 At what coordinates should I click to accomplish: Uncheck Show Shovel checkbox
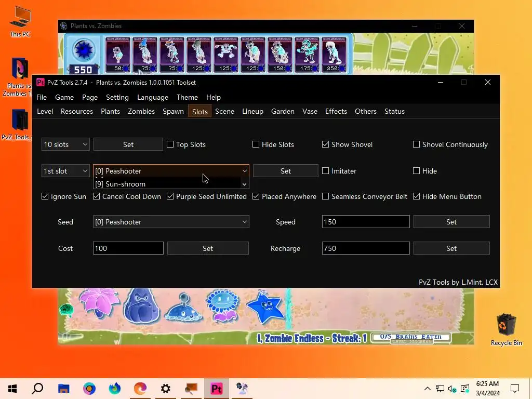click(x=347, y=144)
